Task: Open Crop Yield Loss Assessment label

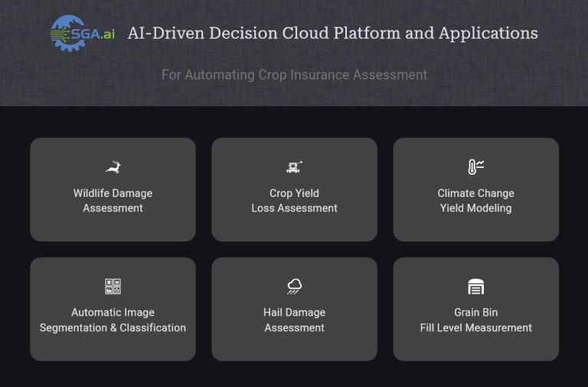Action: 294,201
